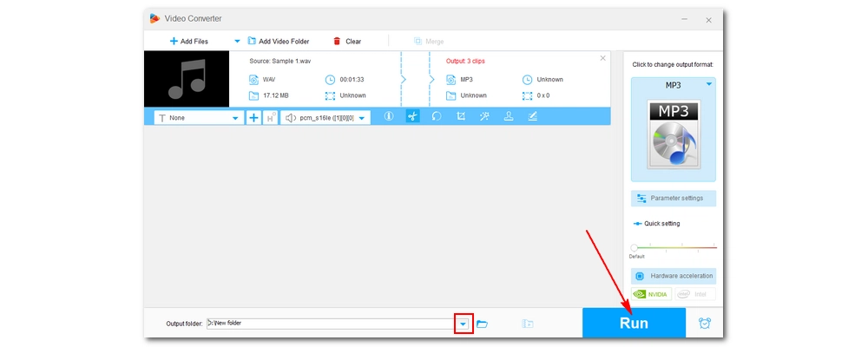Open the crop tool
This screenshot has width=868, height=347.
(461, 116)
